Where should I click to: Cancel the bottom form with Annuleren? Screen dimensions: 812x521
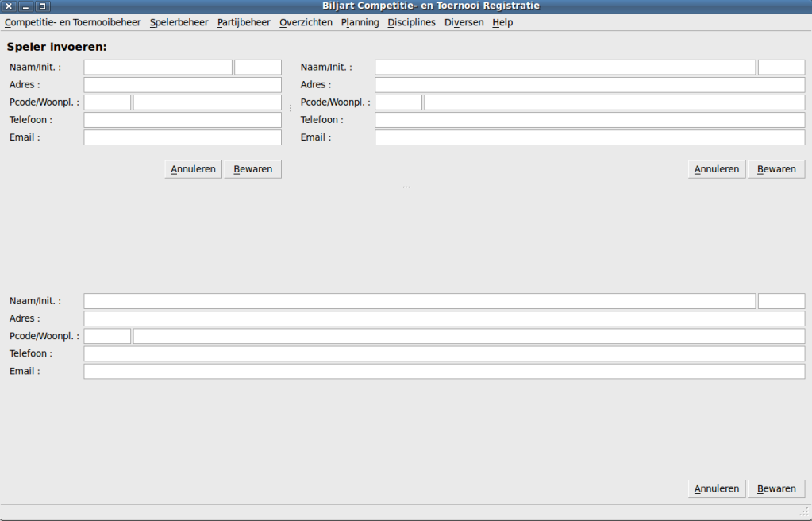click(717, 488)
